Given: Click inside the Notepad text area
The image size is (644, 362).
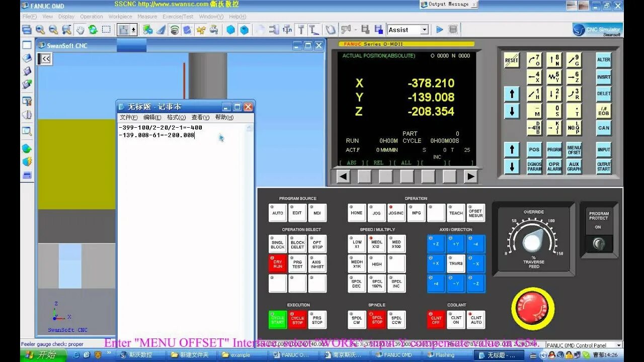Looking at the screenshot, I should click(x=182, y=231).
